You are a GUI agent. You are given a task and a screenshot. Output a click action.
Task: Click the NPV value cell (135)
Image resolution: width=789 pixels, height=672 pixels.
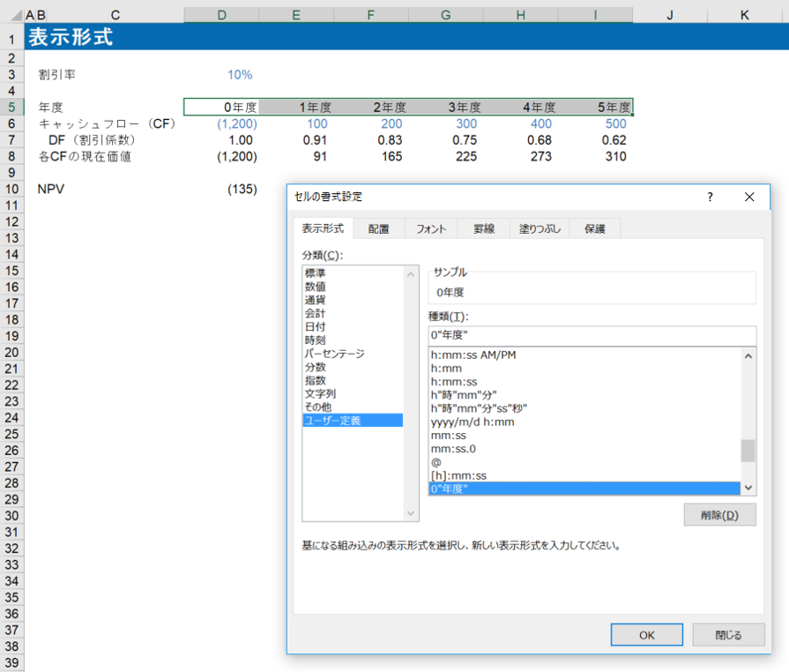(242, 189)
